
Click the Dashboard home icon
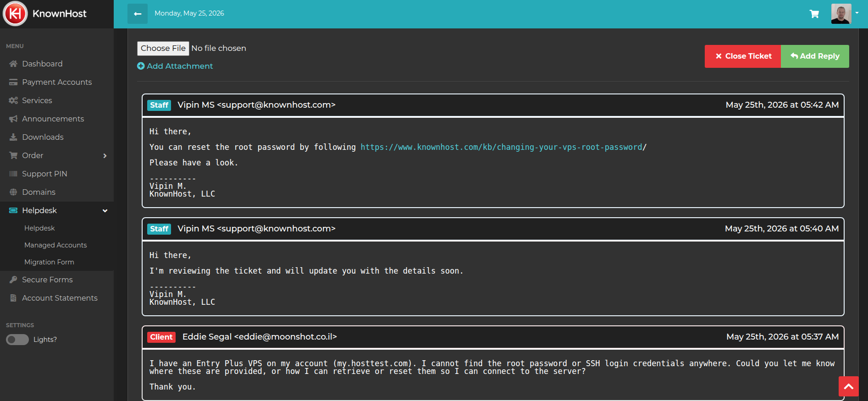point(13,64)
